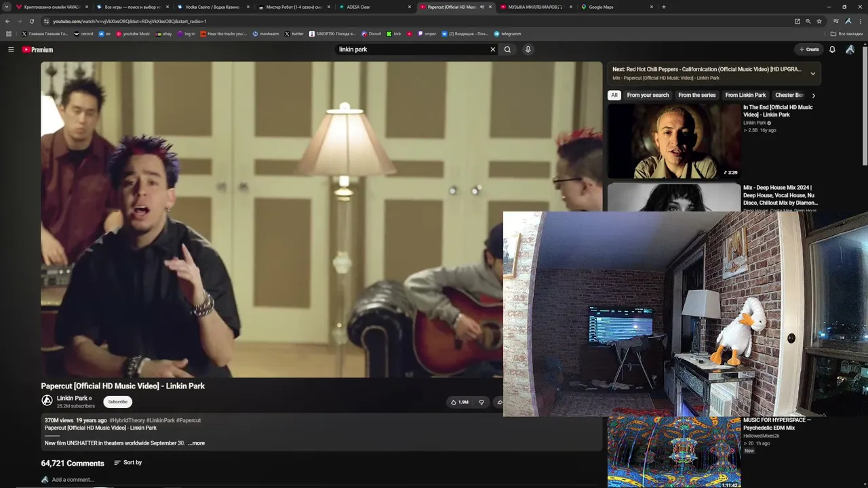Click the Papercut video player

(x=321, y=220)
